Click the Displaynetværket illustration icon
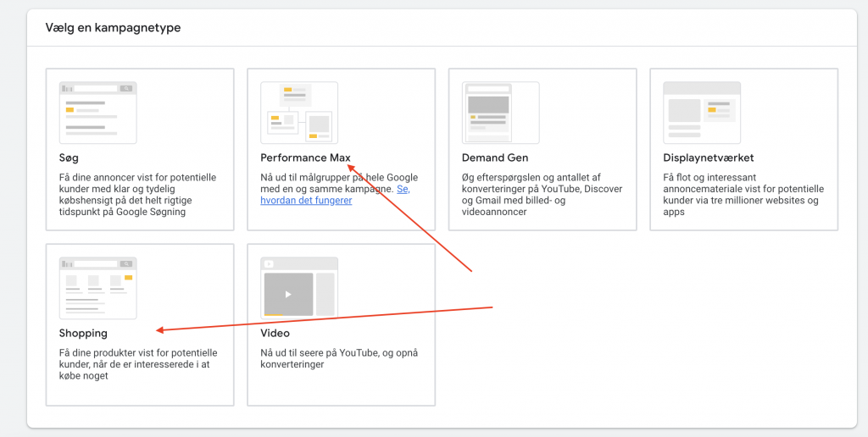 [701, 113]
